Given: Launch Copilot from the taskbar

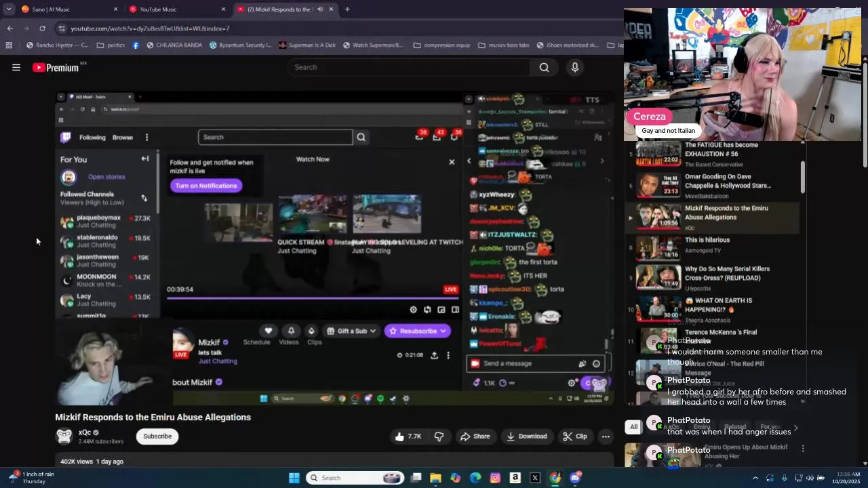Looking at the screenshot, I should pos(455,478).
